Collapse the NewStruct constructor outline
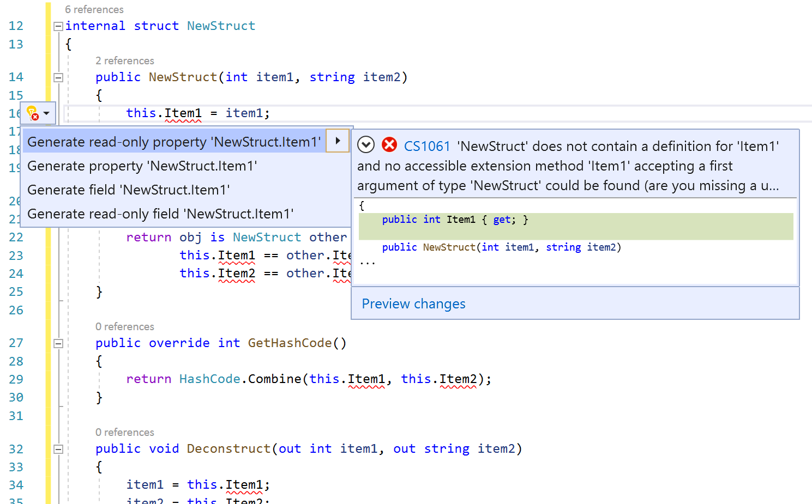Screen dimensions: 812x504 point(58,77)
